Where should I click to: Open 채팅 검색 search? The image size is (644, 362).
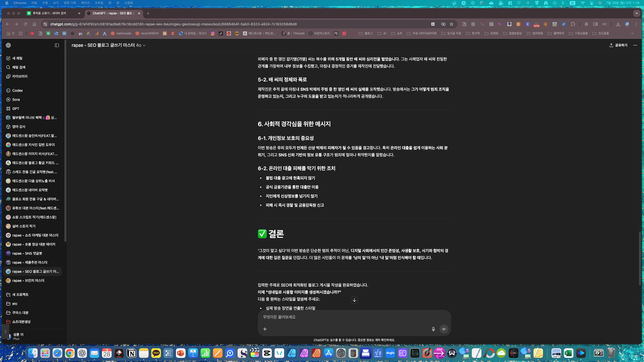coord(33,67)
